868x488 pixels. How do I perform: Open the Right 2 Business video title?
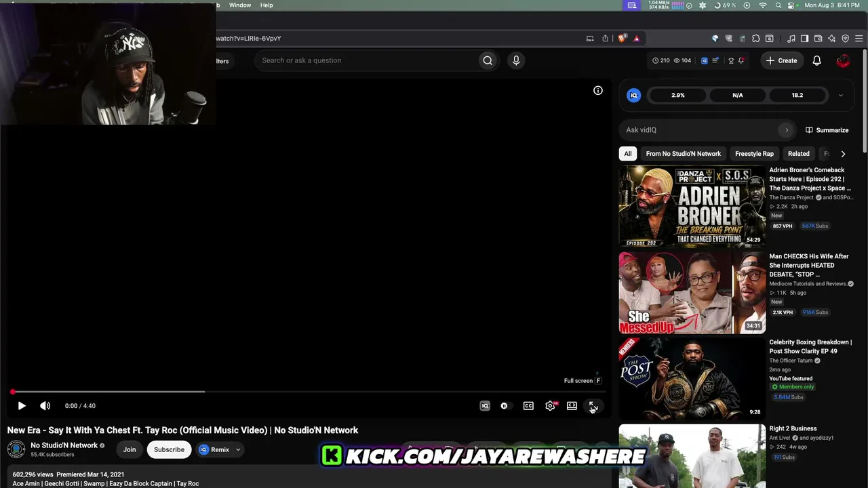[793, 428]
